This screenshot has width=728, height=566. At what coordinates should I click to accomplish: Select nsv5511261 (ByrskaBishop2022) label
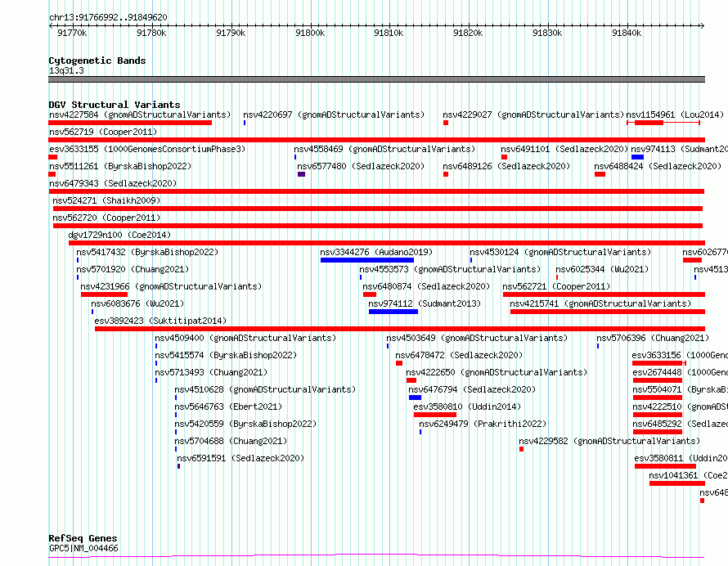(119, 166)
